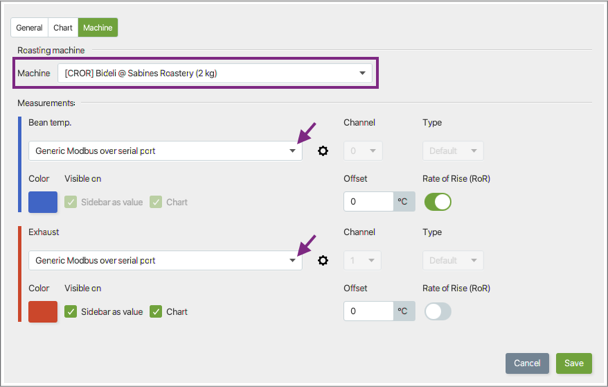This screenshot has height=387, width=608.
Task: Toggle Bean temp. Chart checkbox
Action: point(156,202)
